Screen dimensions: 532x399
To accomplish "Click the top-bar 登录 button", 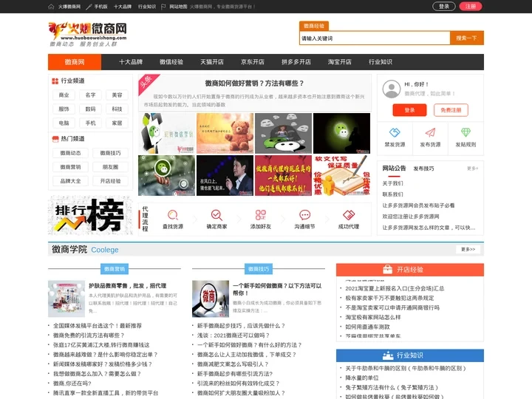I will click(x=444, y=7).
